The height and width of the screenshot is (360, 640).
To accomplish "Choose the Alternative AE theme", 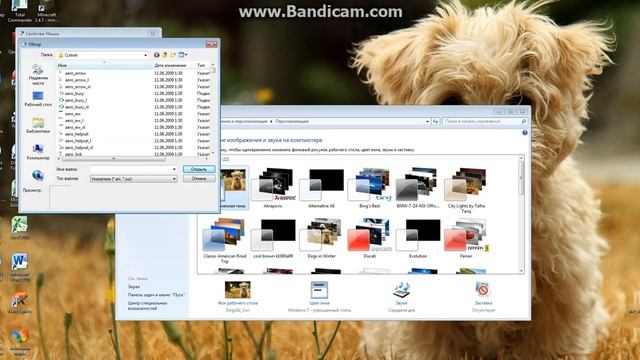I will 321,188.
